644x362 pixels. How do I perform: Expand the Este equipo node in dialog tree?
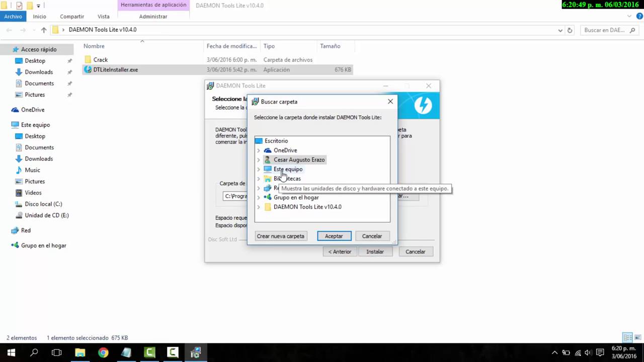click(259, 169)
